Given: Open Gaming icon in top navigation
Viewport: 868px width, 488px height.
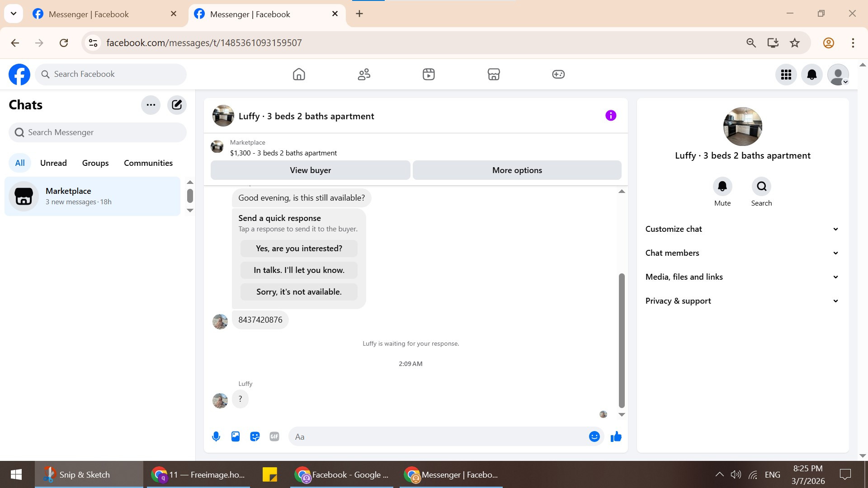Looking at the screenshot, I should (558, 74).
